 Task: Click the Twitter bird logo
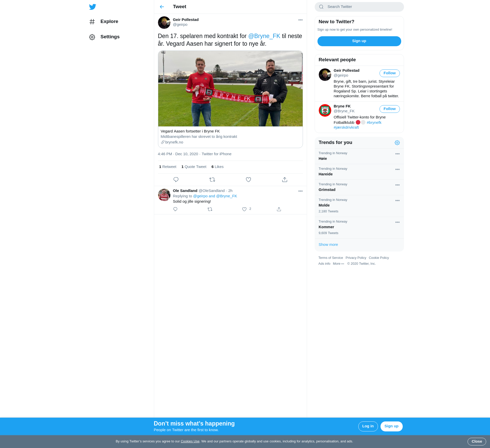[x=93, y=7]
